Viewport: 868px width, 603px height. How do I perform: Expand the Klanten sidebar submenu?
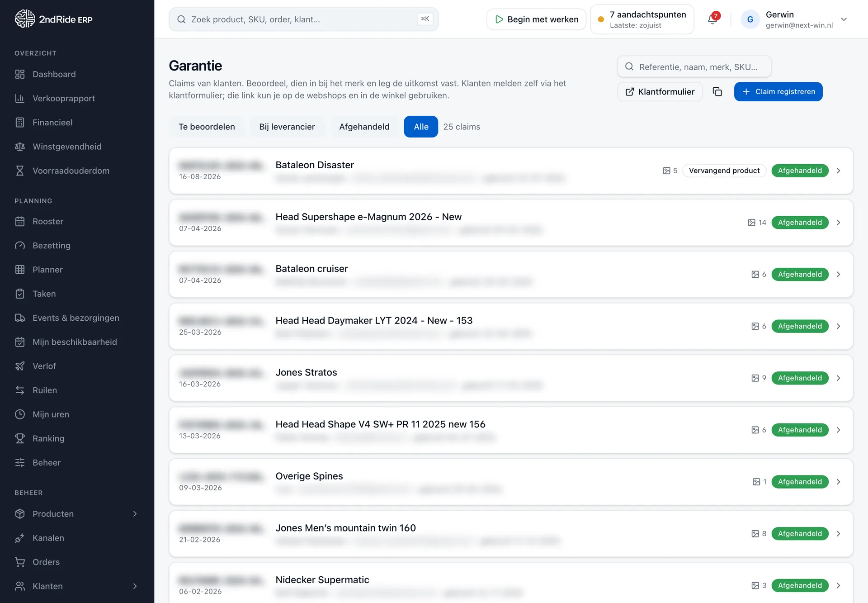tap(135, 586)
